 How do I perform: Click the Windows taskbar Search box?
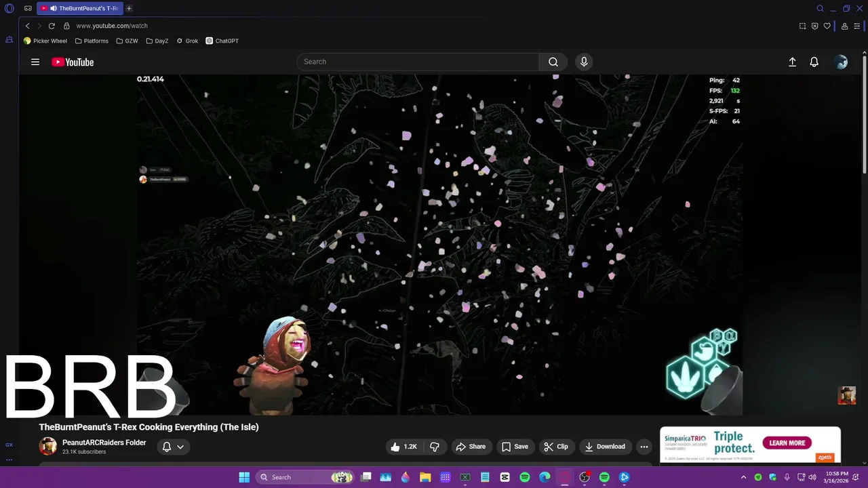[306, 477]
